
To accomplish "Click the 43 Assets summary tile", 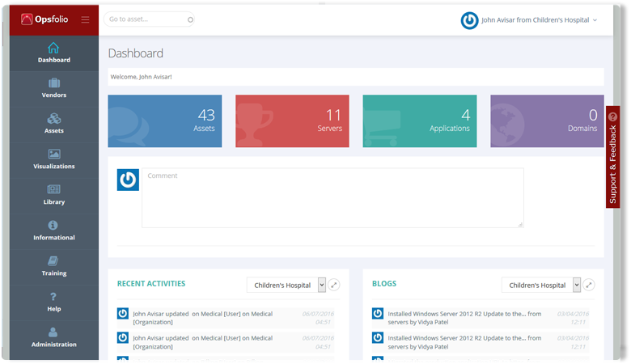I will (x=164, y=121).
